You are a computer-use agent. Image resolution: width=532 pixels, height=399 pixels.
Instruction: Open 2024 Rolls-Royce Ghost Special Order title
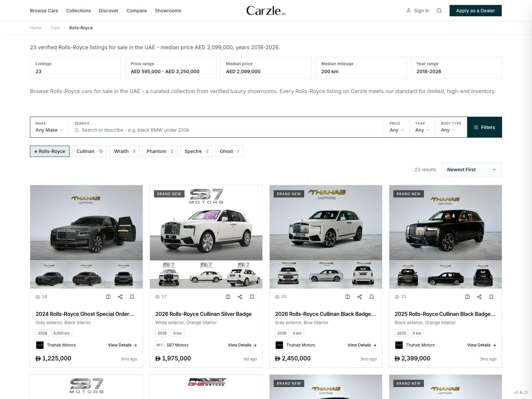pos(85,314)
